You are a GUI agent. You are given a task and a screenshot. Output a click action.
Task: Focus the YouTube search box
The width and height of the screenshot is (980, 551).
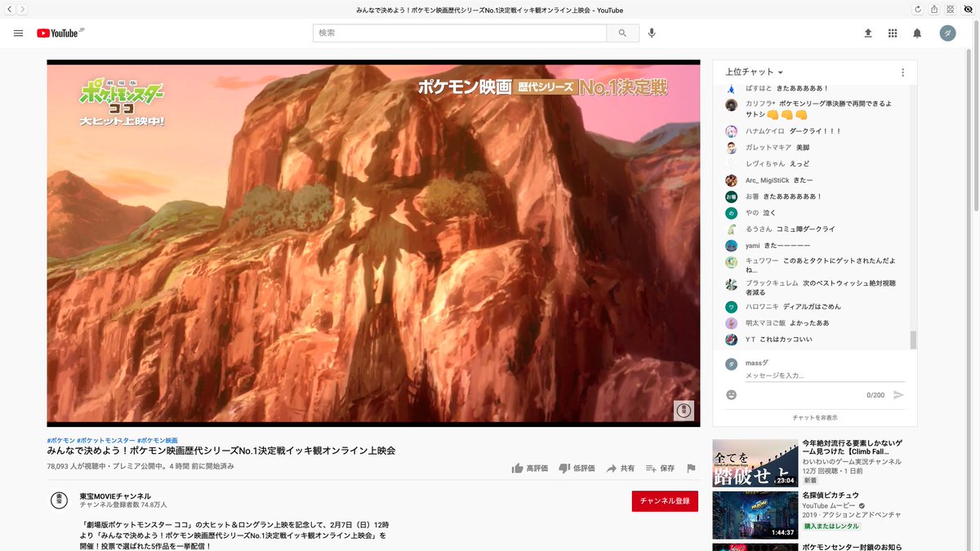click(460, 33)
